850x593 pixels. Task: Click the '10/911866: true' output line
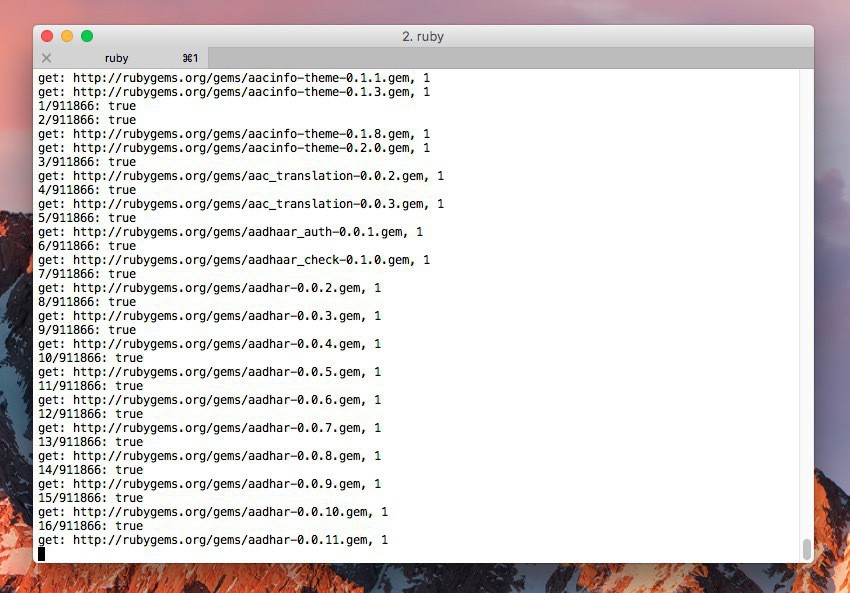point(91,358)
